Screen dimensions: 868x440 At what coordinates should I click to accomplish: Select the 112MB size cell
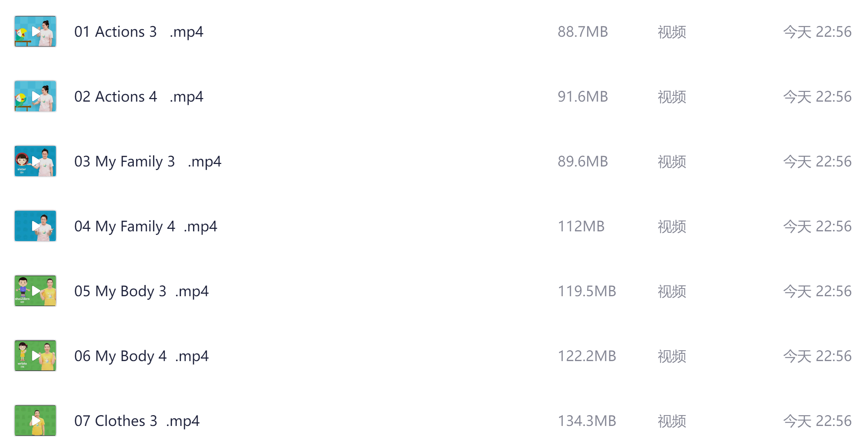pos(581,226)
